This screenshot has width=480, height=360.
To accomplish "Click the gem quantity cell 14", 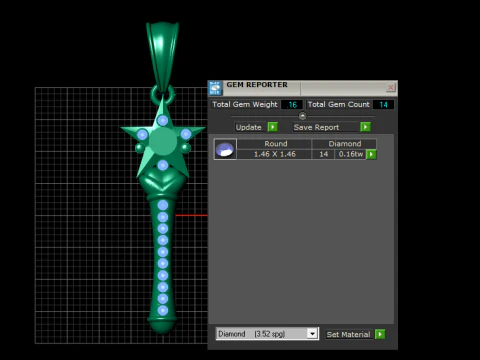I will coord(323,154).
